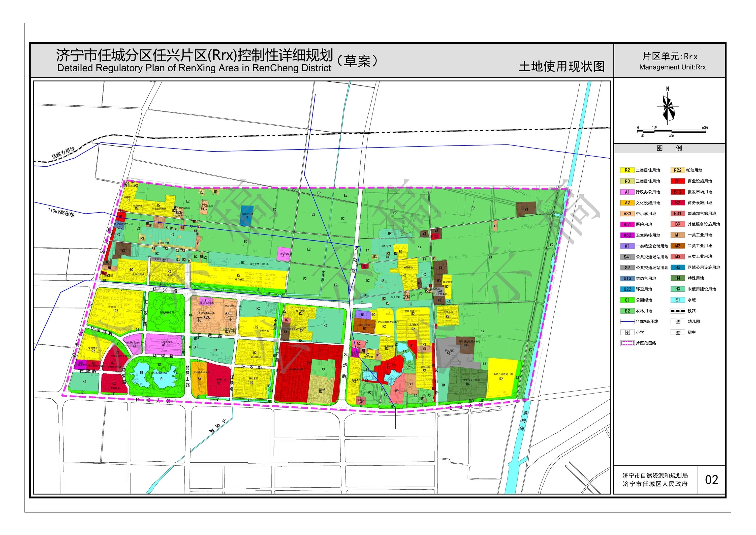Screen dimensions: 756x535
Task: Click the 110kV高压线 label on map
Action: (61, 212)
